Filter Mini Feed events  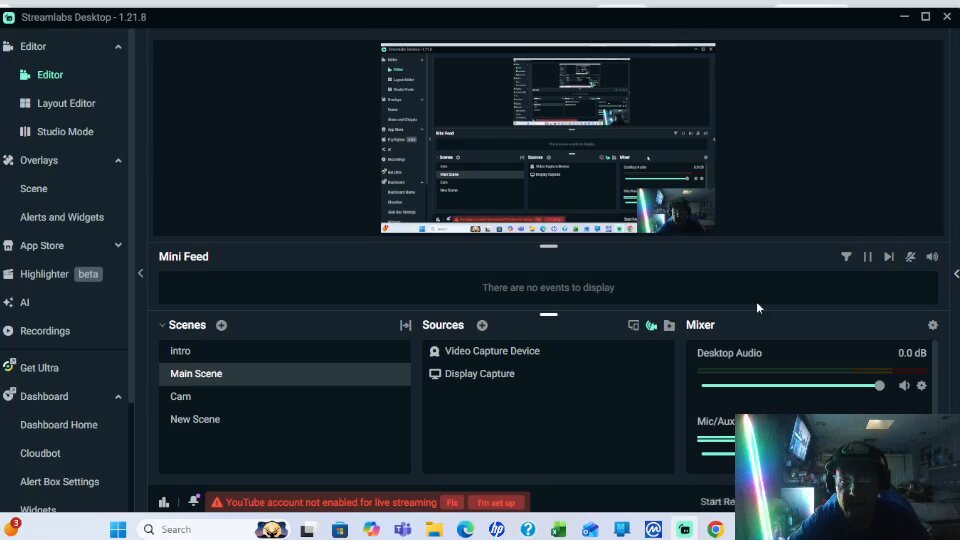(846, 257)
